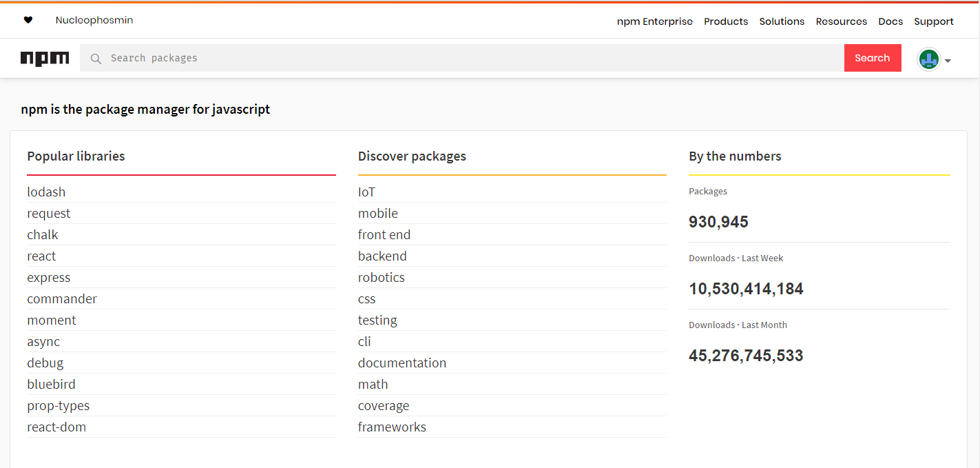Open the lodash library link
Viewport: 980px width, 468px height.
(46, 192)
